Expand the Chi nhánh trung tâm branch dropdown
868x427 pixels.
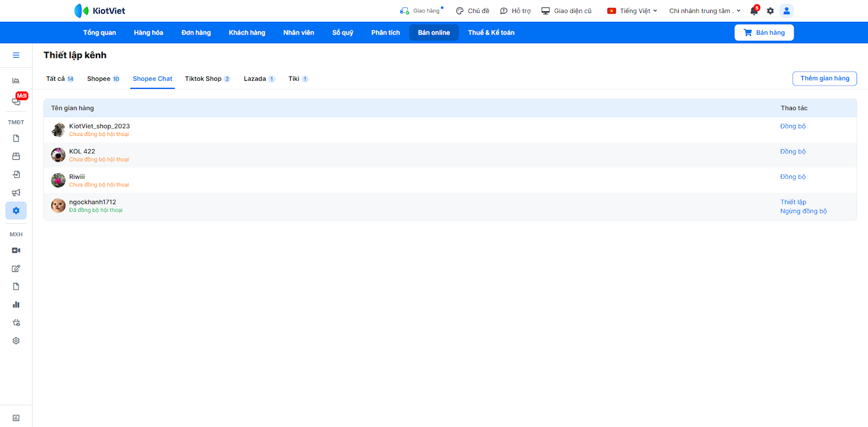tap(705, 11)
